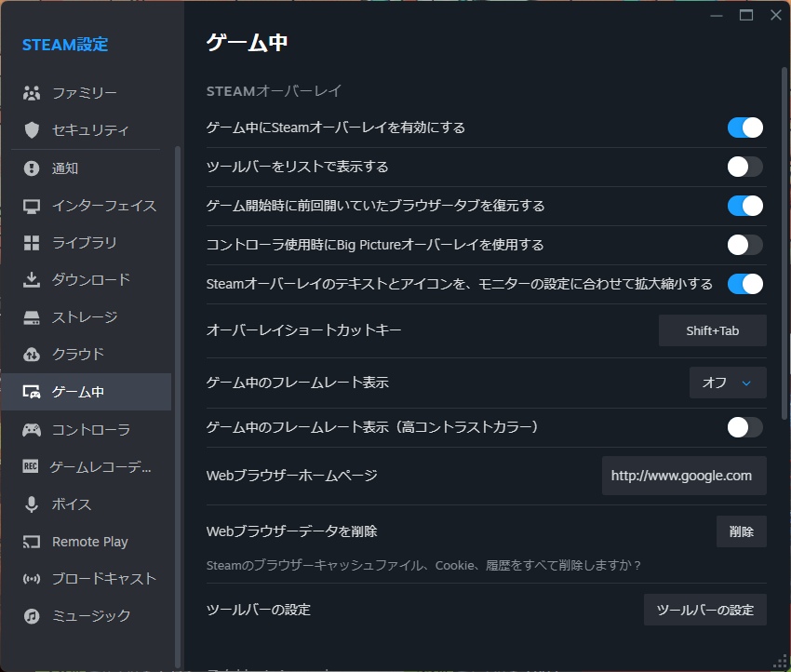The width and height of the screenshot is (791, 672).
Task: Click the インターフェイス monitor icon
Action: (x=32, y=206)
